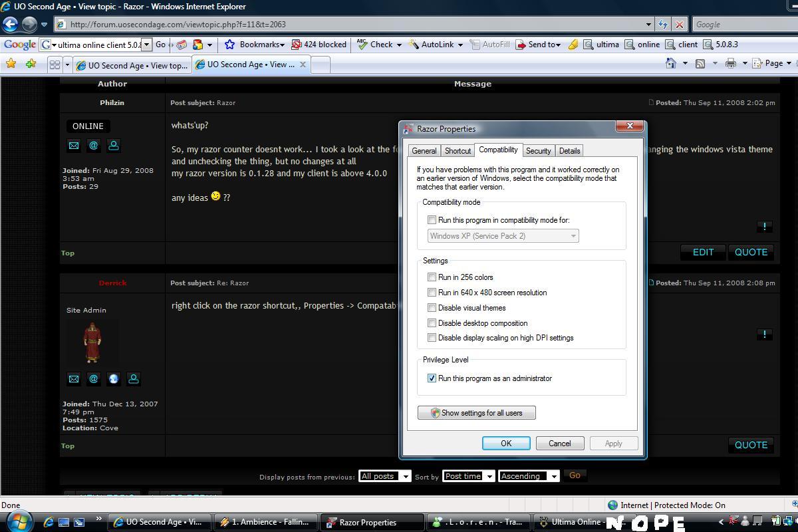The height and width of the screenshot is (532, 798).
Task: Click report post exclamation icon on Philzin's post
Action: (x=764, y=227)
